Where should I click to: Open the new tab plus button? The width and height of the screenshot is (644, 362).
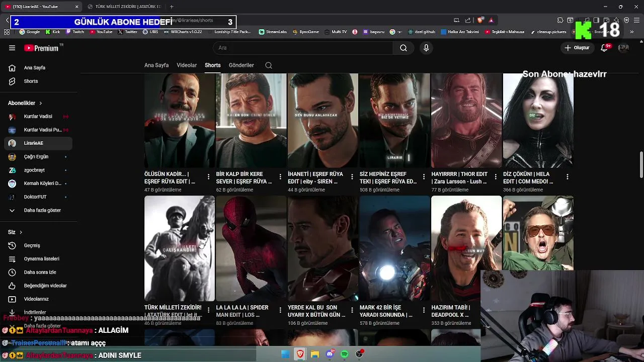pos(172,7)
